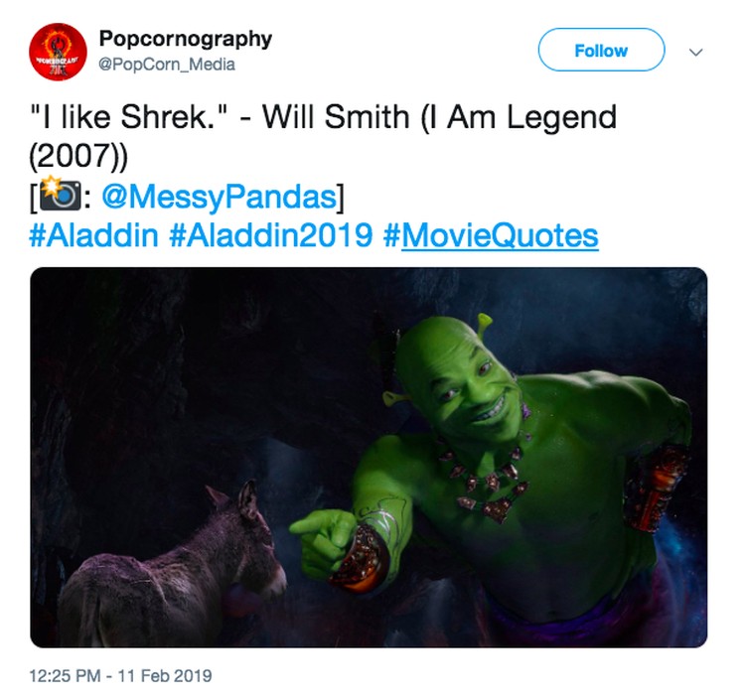
Task: Click the 11 Feb 2019 date
Action: tap(164, 676)
